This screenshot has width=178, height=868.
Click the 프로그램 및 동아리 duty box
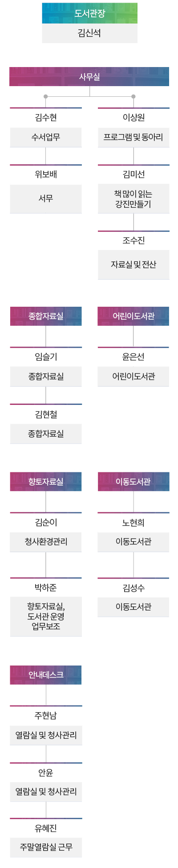[x=133, y=138]
